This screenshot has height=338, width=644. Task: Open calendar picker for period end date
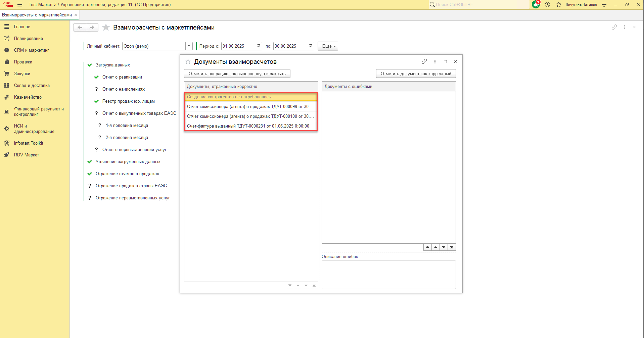click(x=310, y=46)
